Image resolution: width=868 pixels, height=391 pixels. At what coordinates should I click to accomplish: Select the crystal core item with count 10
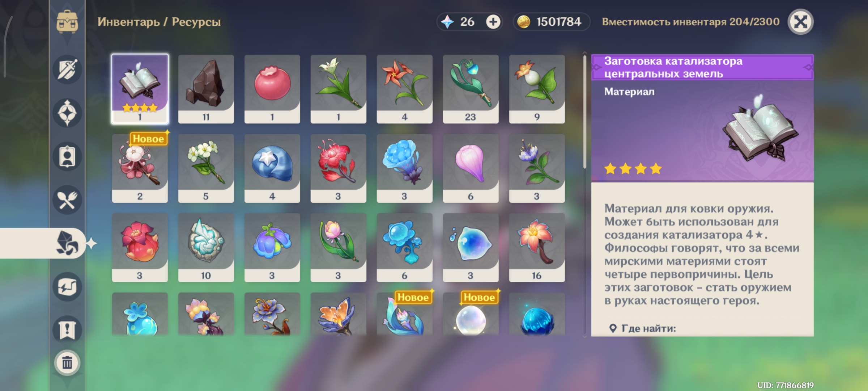click(206, 248)
